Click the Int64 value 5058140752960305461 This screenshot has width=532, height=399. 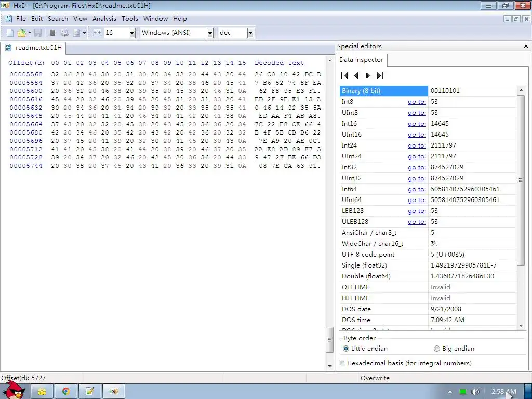click(x=465, y=189)
